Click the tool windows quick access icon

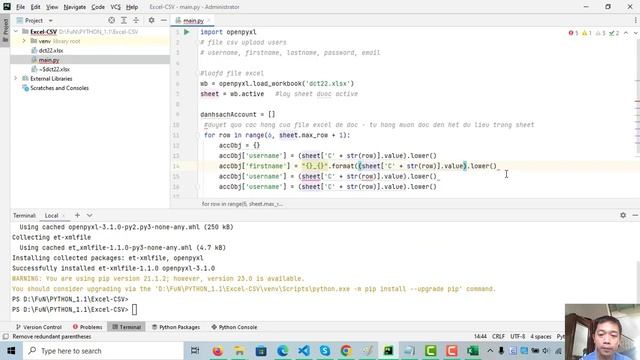(5, 337)
